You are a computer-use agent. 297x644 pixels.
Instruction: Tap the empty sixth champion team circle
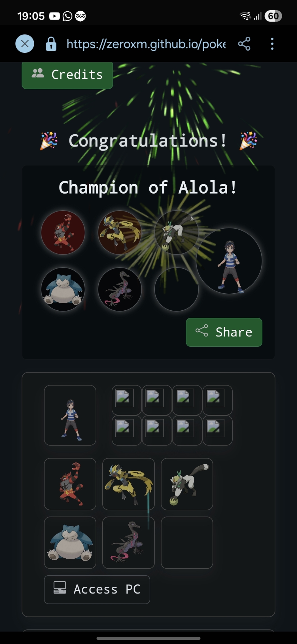pyautogui.click(x=176, y=289)
